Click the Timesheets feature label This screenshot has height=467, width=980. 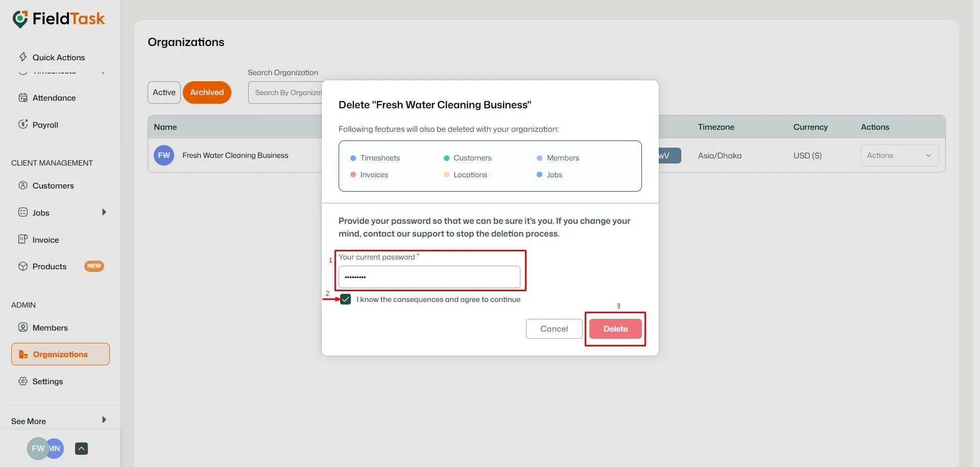380,158
